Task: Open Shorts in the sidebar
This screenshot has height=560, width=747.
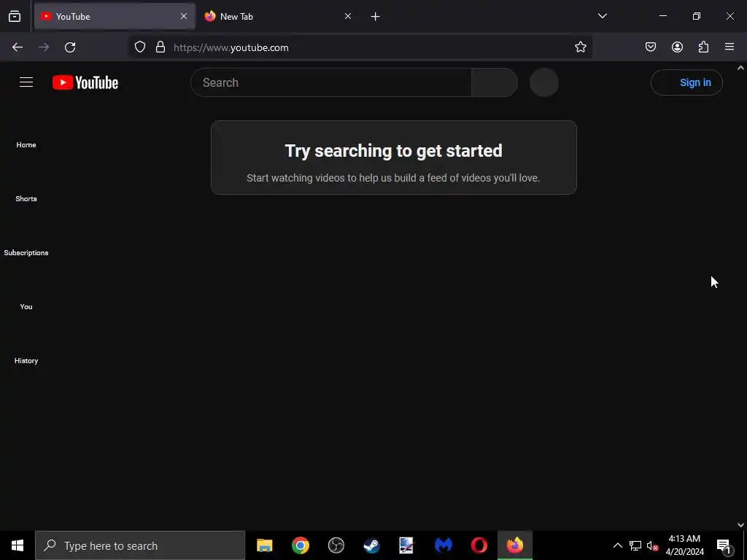Action: [x=26, y=198]
